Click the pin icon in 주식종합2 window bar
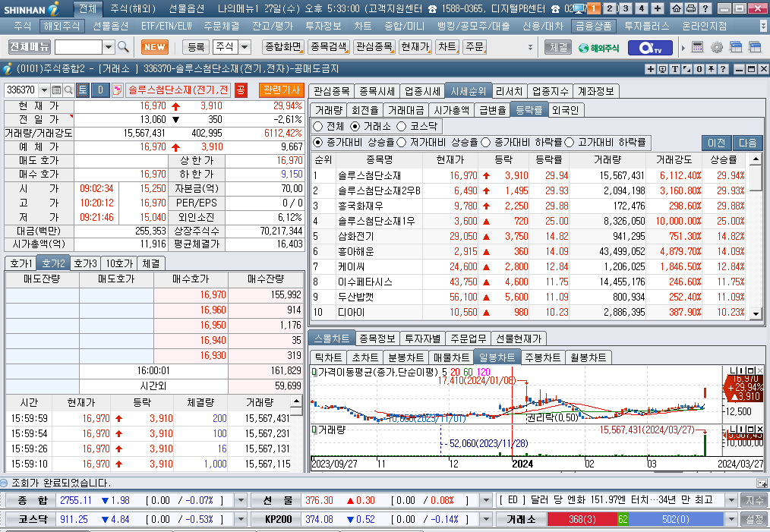This screenshot has width=770, height=532. point(711,69)
